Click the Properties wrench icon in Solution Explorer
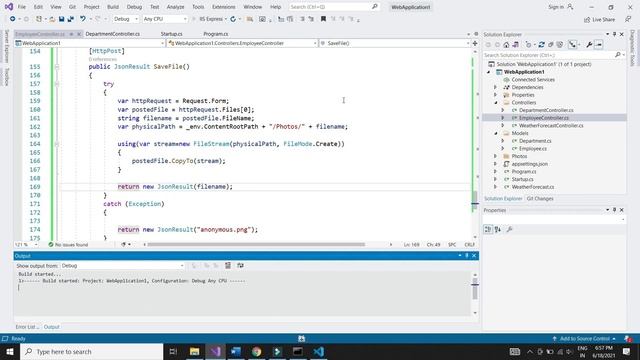 pyautogui.click(x=589, y=44)
